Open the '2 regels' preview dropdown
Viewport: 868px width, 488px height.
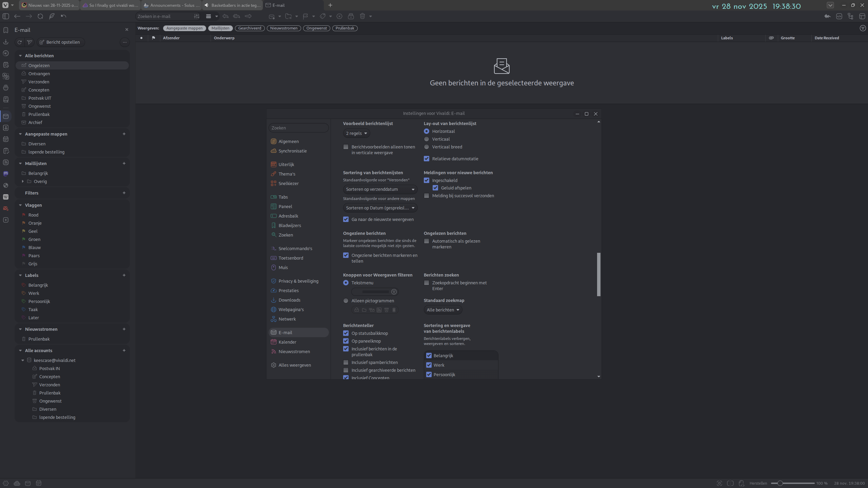[356, 134]
